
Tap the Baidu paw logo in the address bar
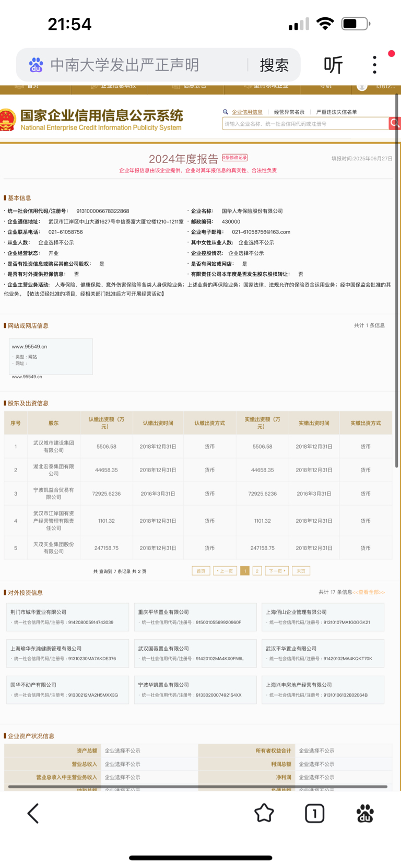click(36, 65)
